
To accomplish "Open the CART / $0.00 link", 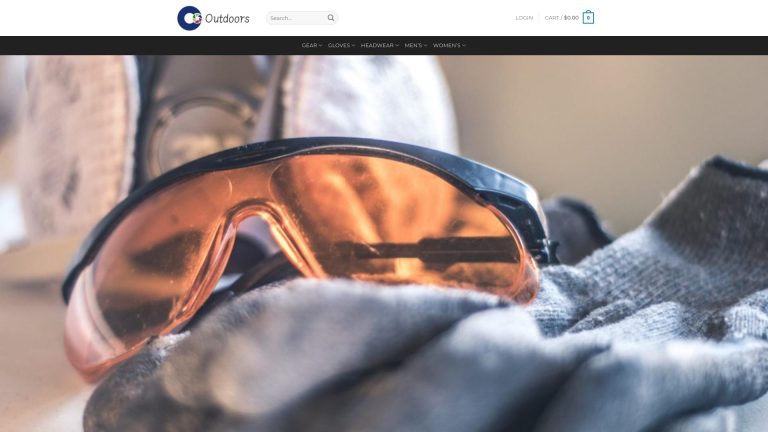I will [561, 18].
